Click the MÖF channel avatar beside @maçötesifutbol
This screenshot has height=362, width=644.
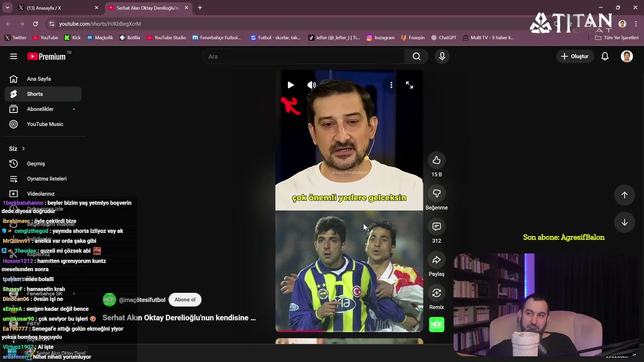point(109,300)
